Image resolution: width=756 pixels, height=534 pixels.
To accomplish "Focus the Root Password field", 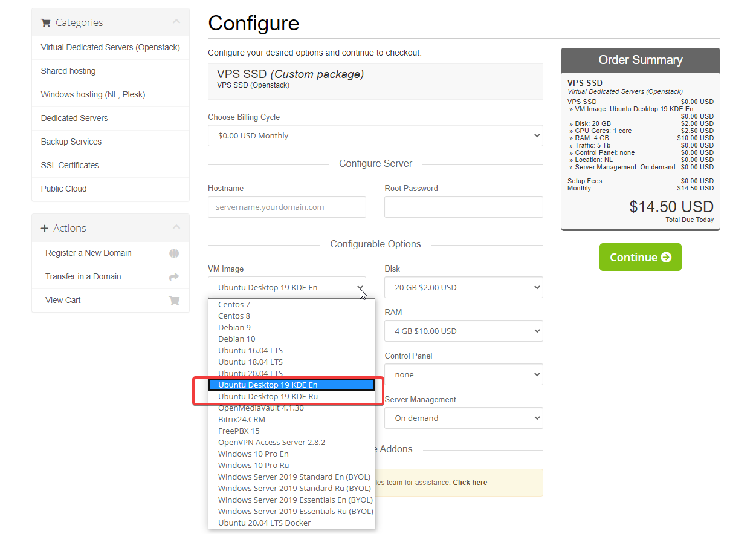I will [464, 207].
